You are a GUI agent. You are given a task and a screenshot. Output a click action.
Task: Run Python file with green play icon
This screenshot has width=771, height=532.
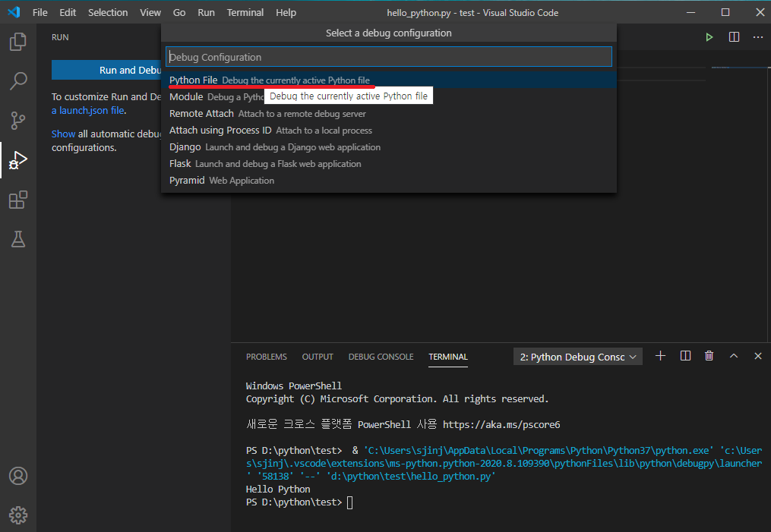(709, 37)
